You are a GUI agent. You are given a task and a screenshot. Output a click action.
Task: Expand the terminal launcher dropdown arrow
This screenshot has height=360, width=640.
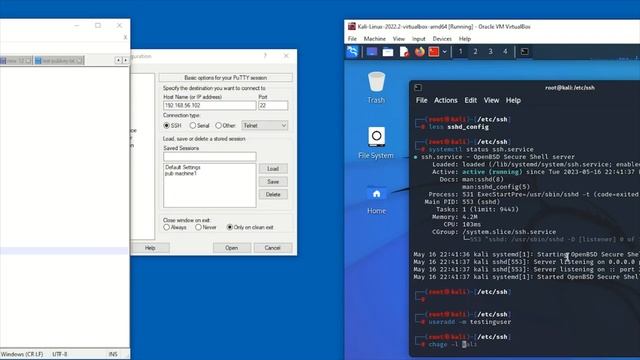click(444, 52)
